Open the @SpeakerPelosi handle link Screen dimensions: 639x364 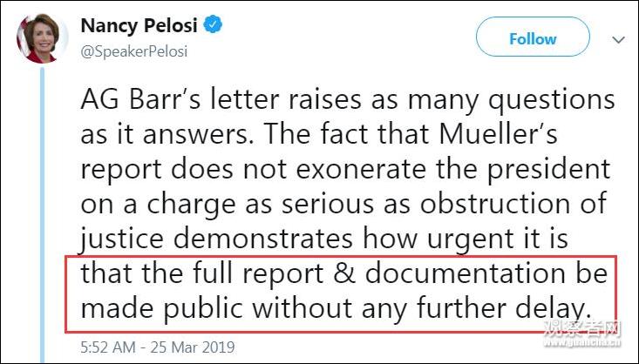(133, 51)
